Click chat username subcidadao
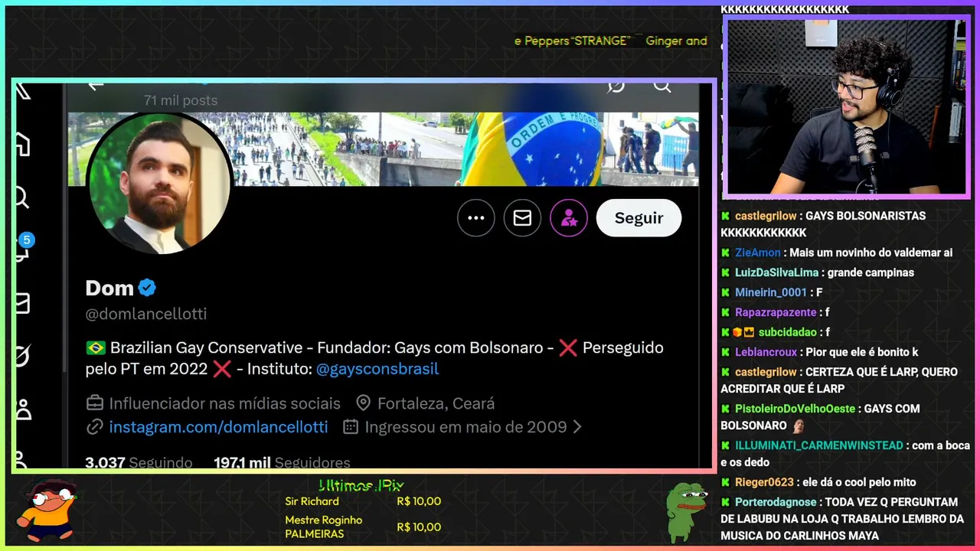The height and width of the screenshot is (551, 980). 788,332
